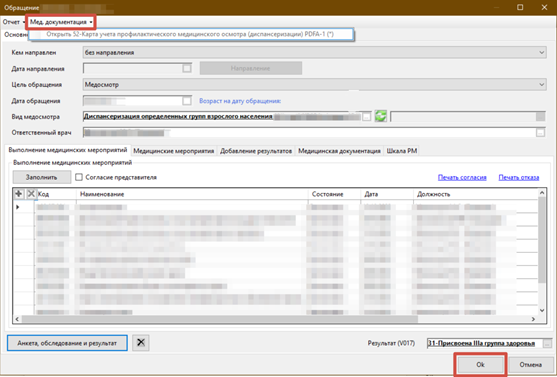Viewport: 557px width, 377px height.
Task: Click the table scroll-up arrow
Action: click(x=542, y=193)
